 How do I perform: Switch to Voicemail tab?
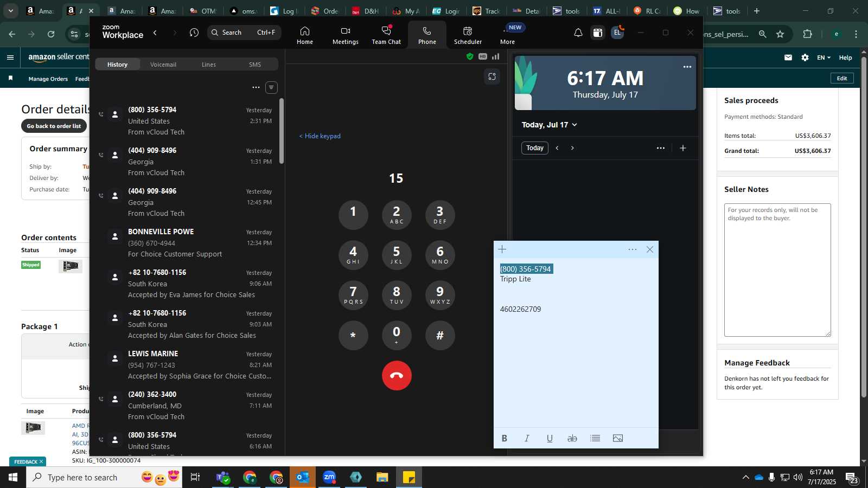click(x=163, y=65)
